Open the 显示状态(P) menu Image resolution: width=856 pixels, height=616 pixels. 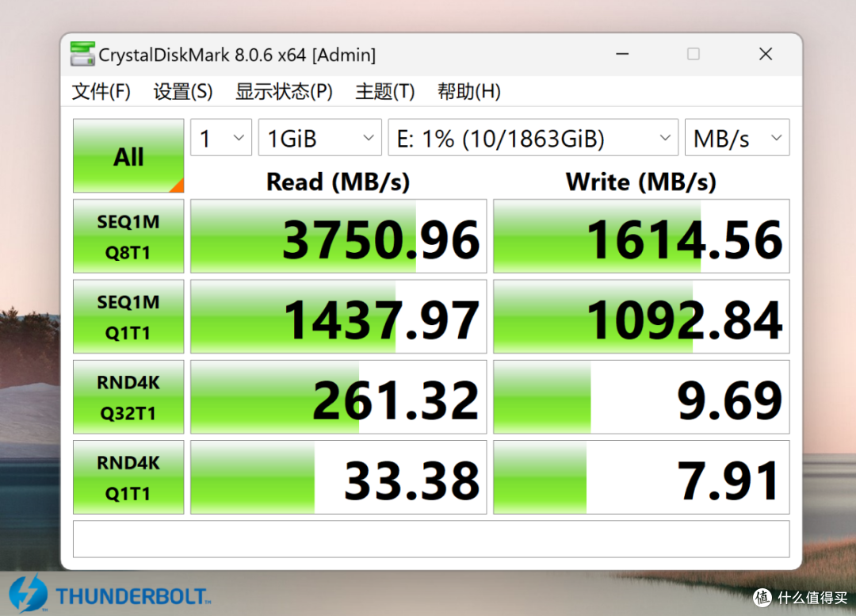284,91
